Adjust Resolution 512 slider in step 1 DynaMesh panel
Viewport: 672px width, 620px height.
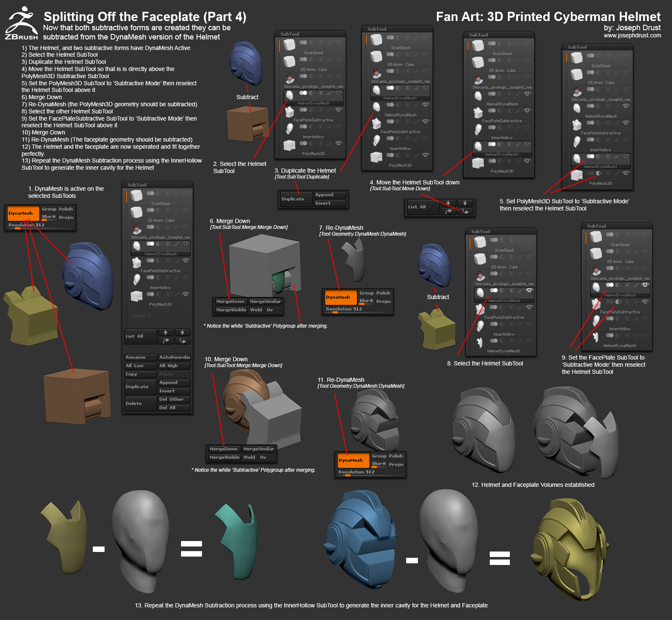click(40, 226)
